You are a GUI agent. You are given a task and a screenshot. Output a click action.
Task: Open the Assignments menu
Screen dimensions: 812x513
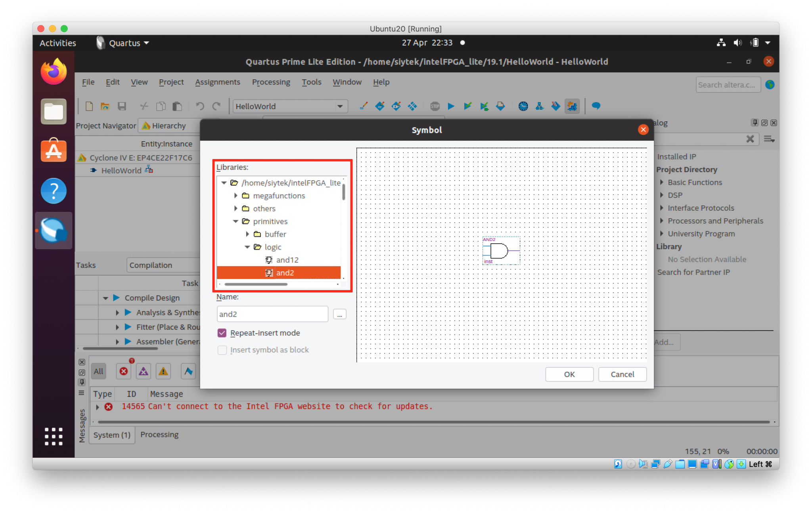[218, 82]
